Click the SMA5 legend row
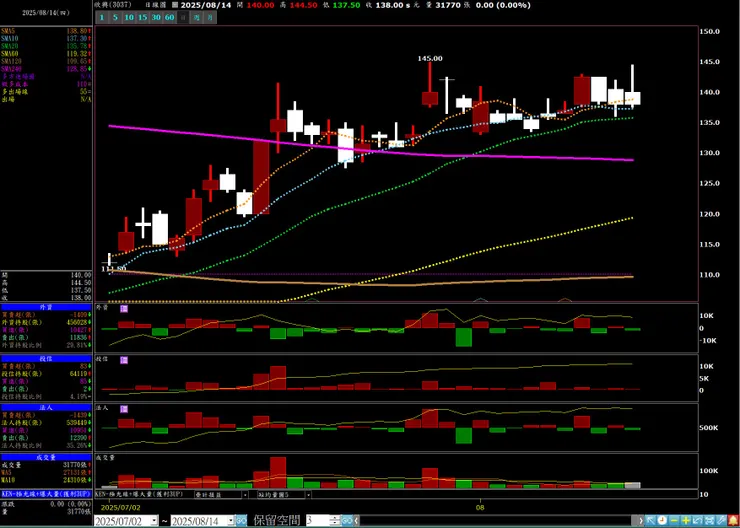This screenshot has width=740, height=528. click(46, 31)
